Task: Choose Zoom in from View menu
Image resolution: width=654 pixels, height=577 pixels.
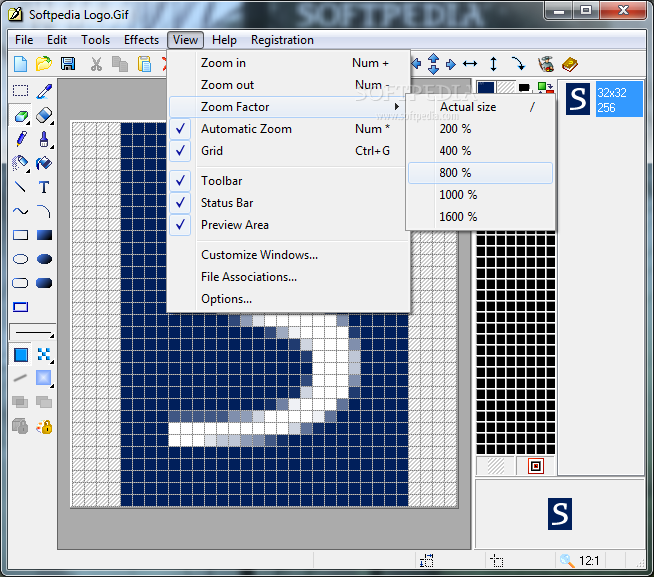Action: pos(288,63)
